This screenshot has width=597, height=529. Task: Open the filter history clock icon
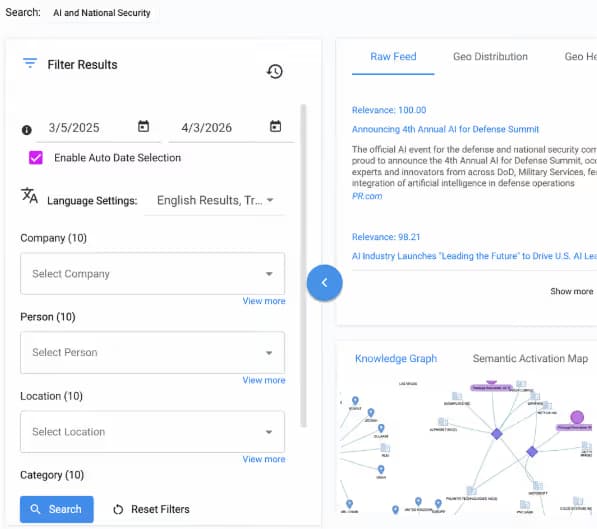point(275,71)
